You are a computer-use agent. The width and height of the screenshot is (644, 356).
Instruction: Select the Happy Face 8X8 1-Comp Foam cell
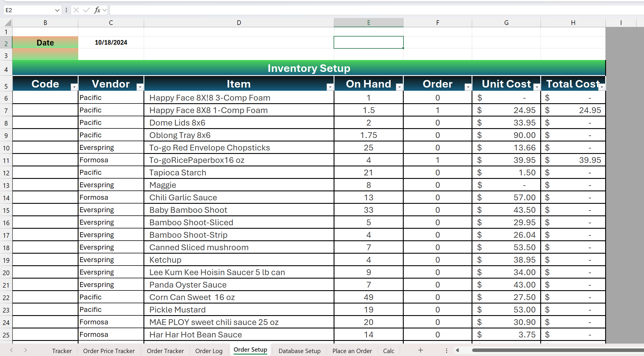tap(239, 110)
